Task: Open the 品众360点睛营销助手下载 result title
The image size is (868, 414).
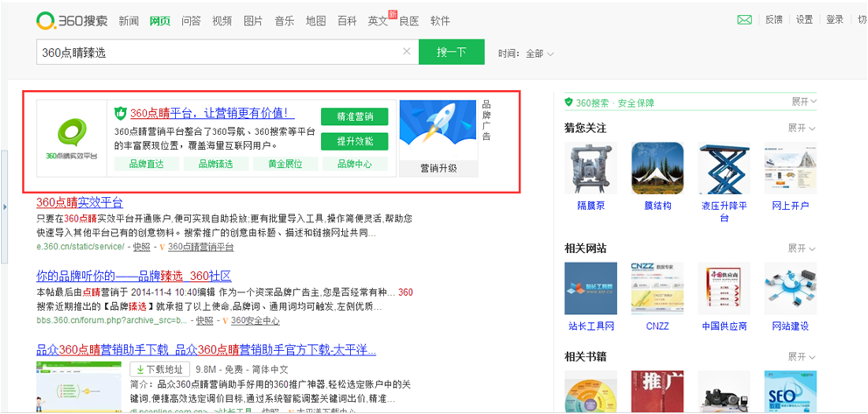Action: click(x=206, y=350)
